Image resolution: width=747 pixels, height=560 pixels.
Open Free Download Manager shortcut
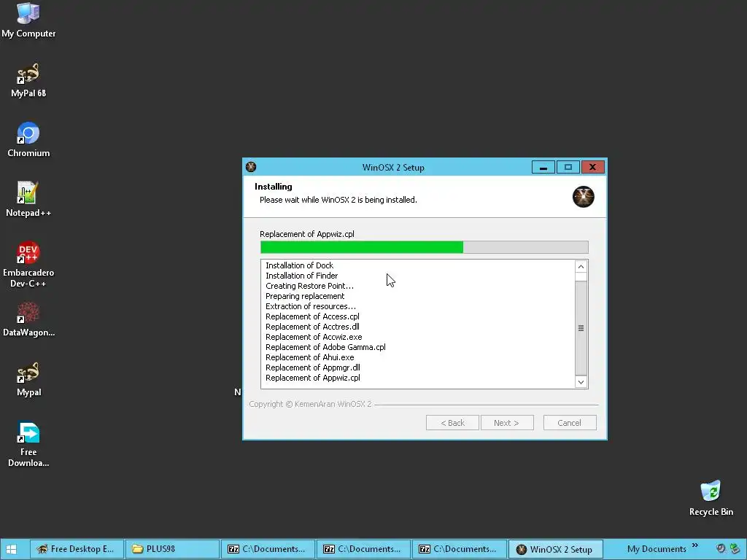pyautogui.click(x=28, y=445)
